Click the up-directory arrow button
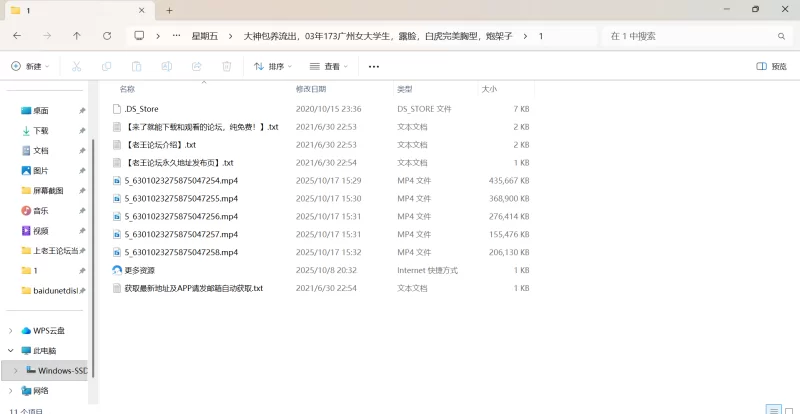The width and height of the screenshot is (800, 414). coord(77,36)
